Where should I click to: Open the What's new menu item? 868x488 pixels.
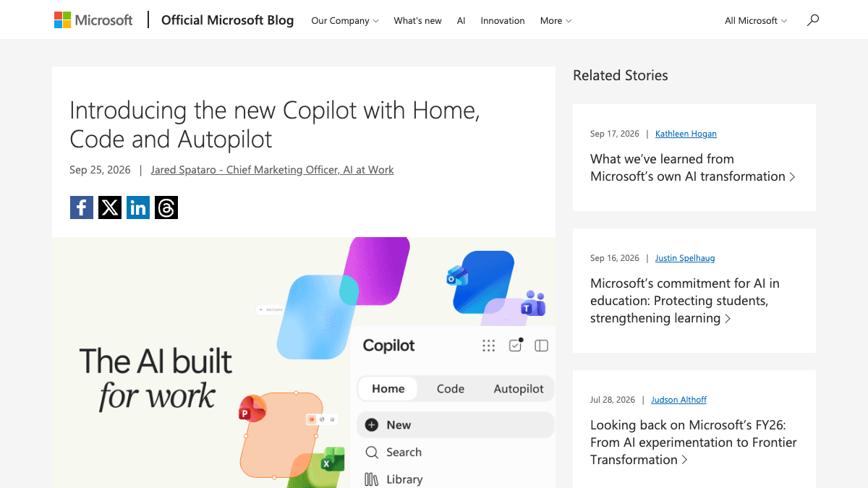(417, 20)
